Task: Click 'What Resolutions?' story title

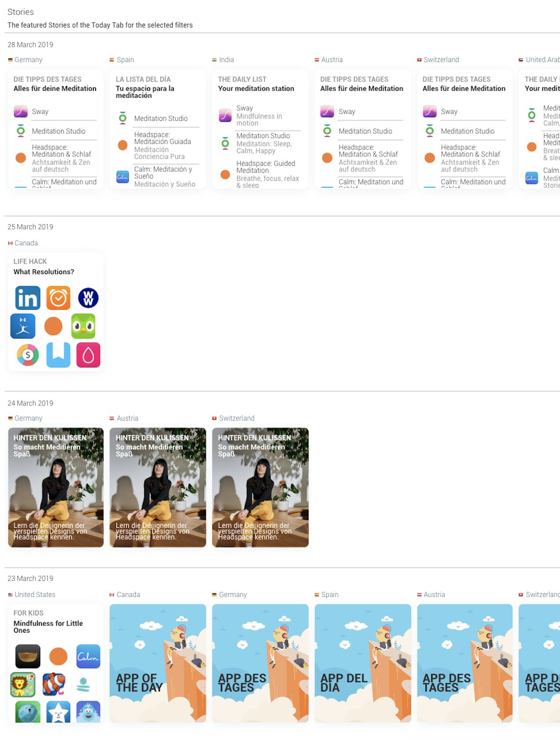Action: 44,272
